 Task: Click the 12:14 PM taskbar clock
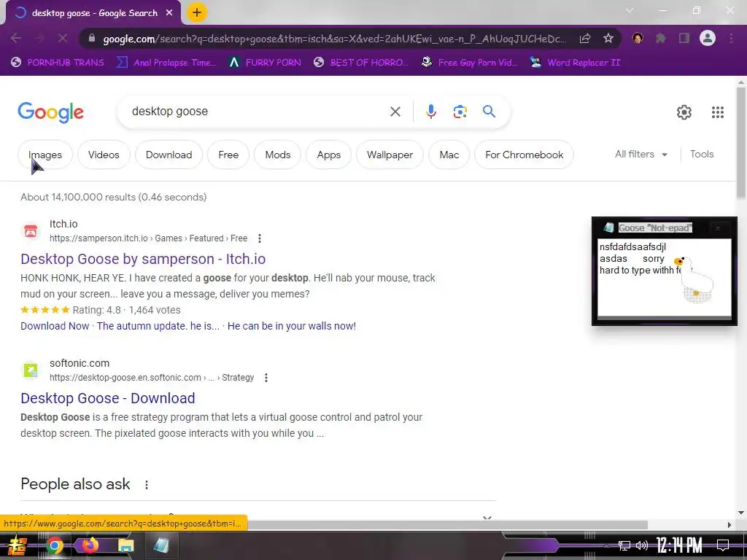pyautogui.click(x=679, y=545)
